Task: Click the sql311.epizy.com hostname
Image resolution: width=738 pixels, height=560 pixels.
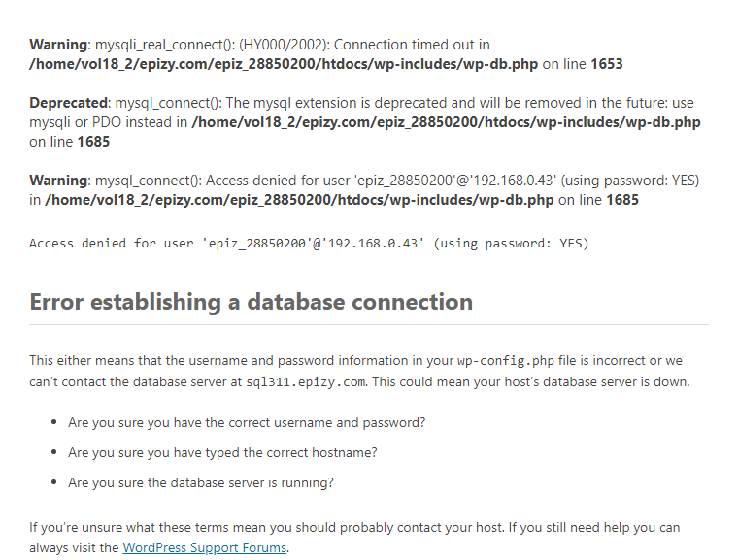Action: tap(306, 382)
